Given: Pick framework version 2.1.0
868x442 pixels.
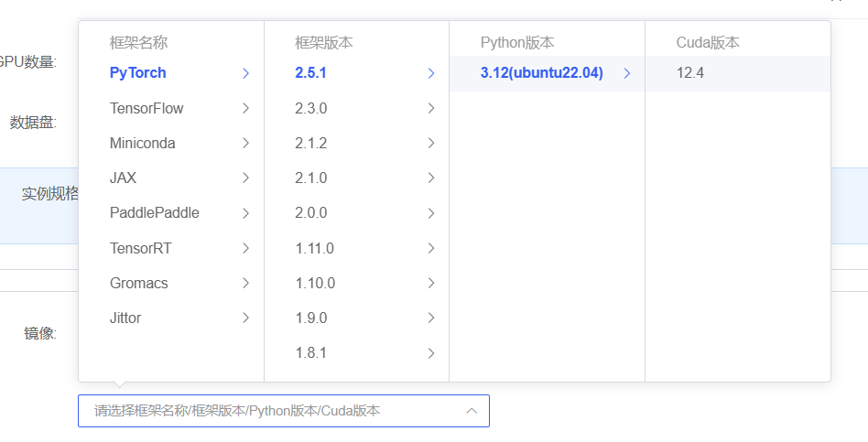Looking at the screenshot, I should point(356,178).
